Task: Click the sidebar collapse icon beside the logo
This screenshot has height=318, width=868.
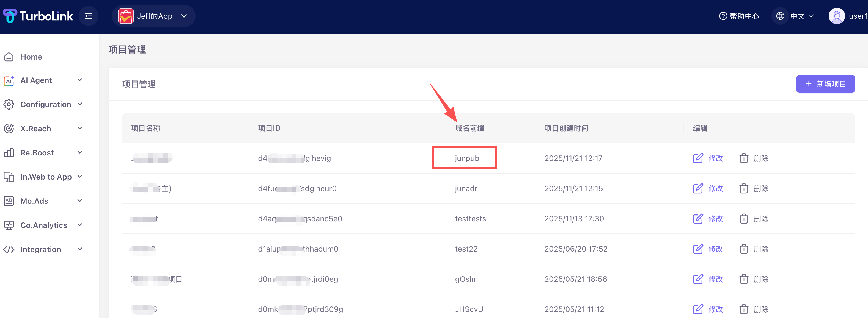Action: 88,15
